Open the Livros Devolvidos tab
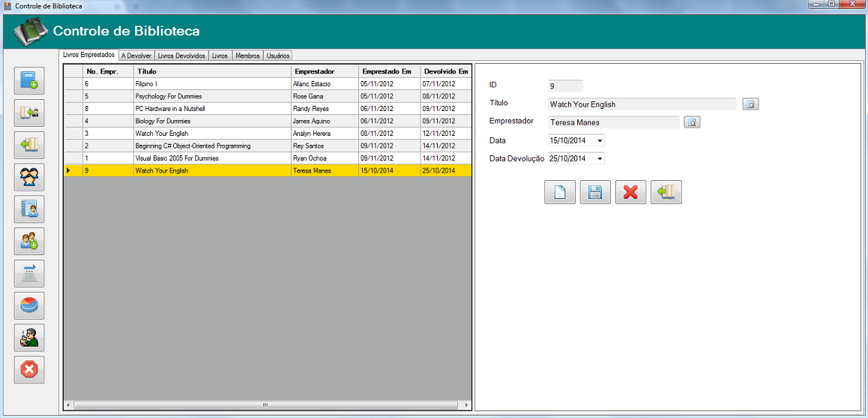Image resolution: width=868 pixels, height=418 pixels. (181, 56)
